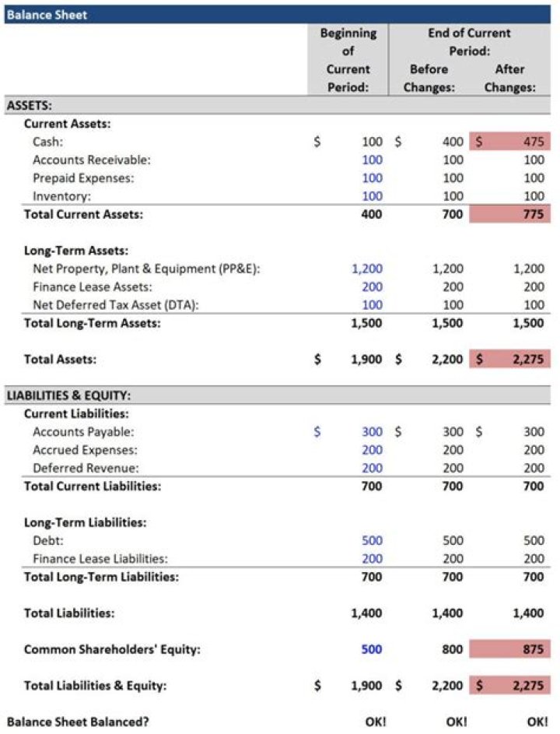Image resolution: width=560 pixels, height=734 pixels.
Task: Click the After Changes column header
Action: coord(510,78)
